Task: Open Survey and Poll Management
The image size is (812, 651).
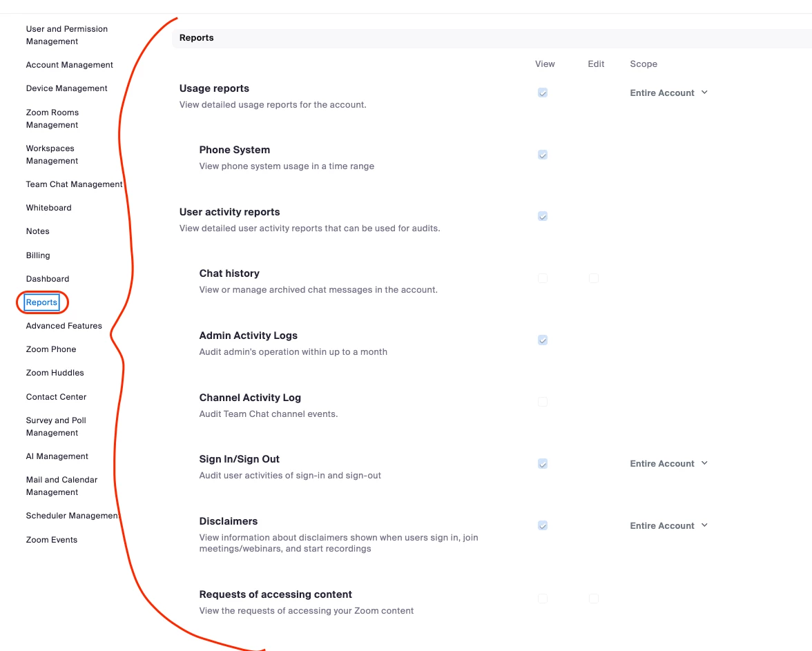Action: coord(56,427)
